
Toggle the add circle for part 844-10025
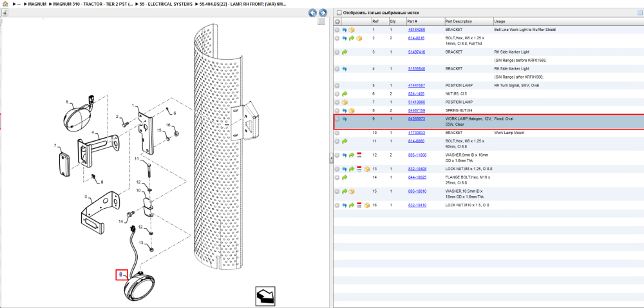click(337, 177)
